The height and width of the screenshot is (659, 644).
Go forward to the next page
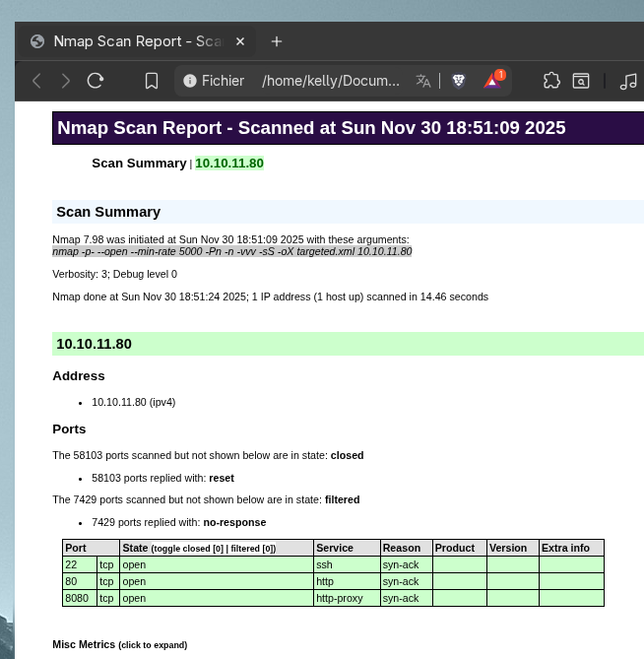click(x=66, y=81)
